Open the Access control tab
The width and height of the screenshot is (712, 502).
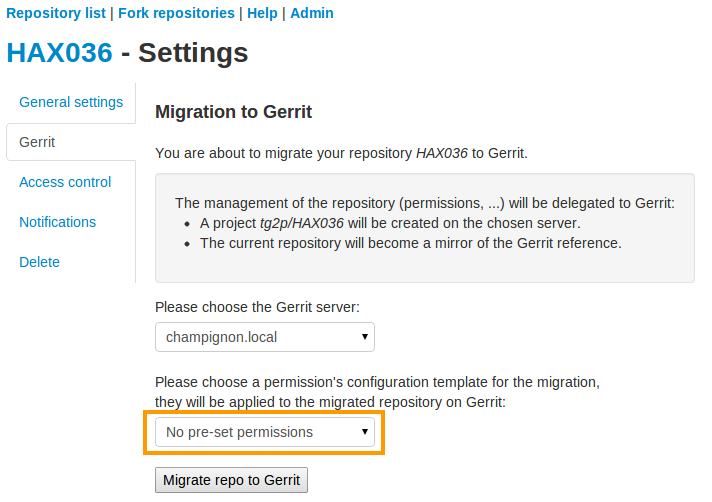click(x=65, y=182)
